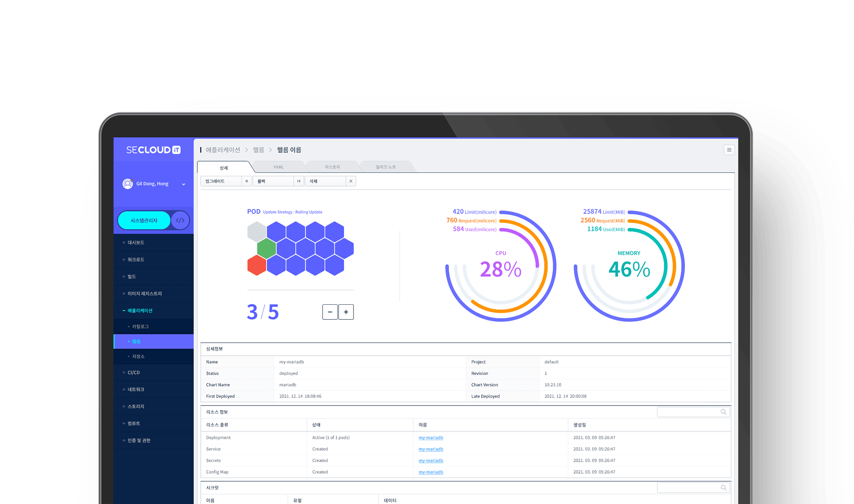Open the hamburger menu icon top right

coord(729,150)
